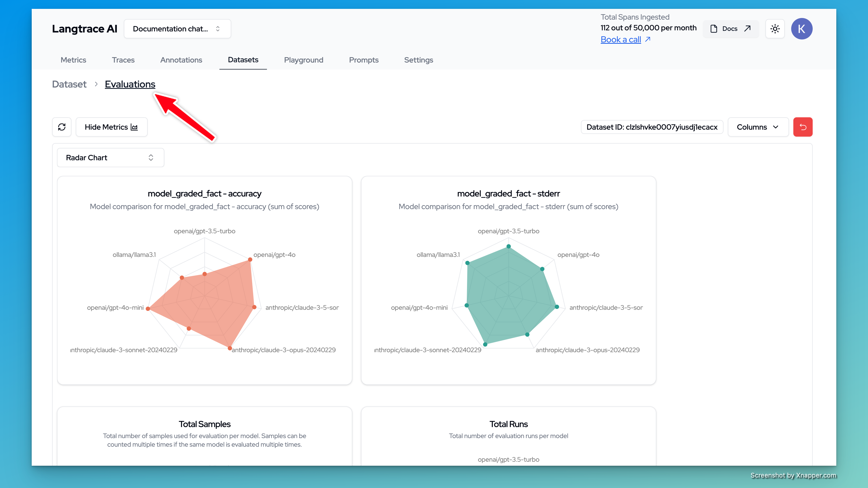The height and width of the screenshot is (488, 868).
Task: Click arrow icon beside Book a call
Action: point(648,39)
